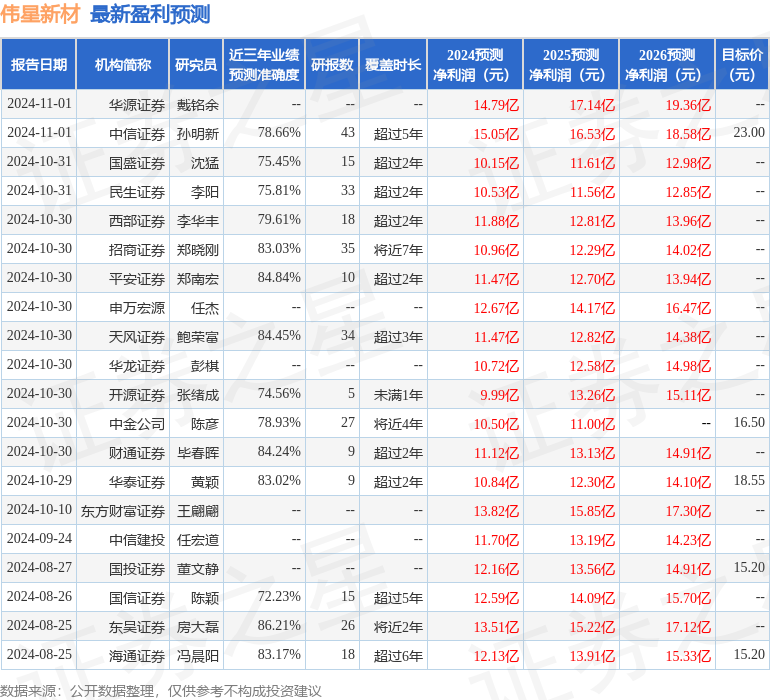The height and width of the screenshot is (700, 770).
Task: Click the 16.50 target price value
Action: [749, 422]
